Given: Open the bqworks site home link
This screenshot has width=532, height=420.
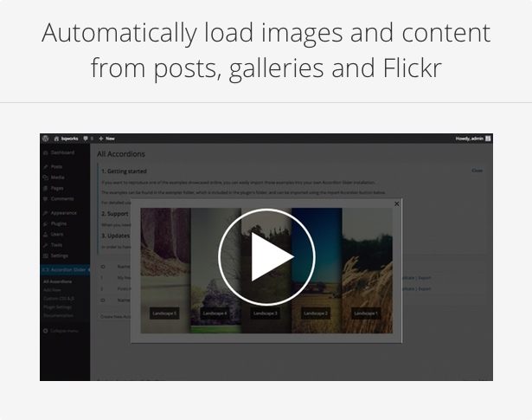Looking at the screenshot, I should click(66, 139).
